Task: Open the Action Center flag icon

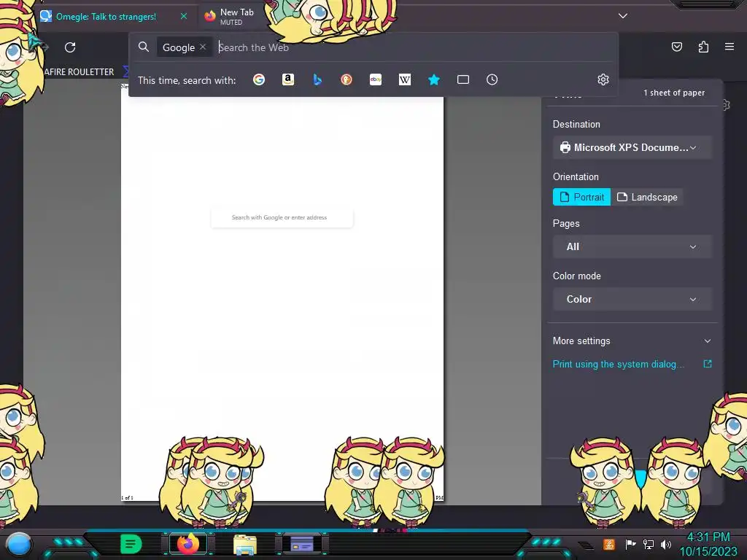Action: 631,544
